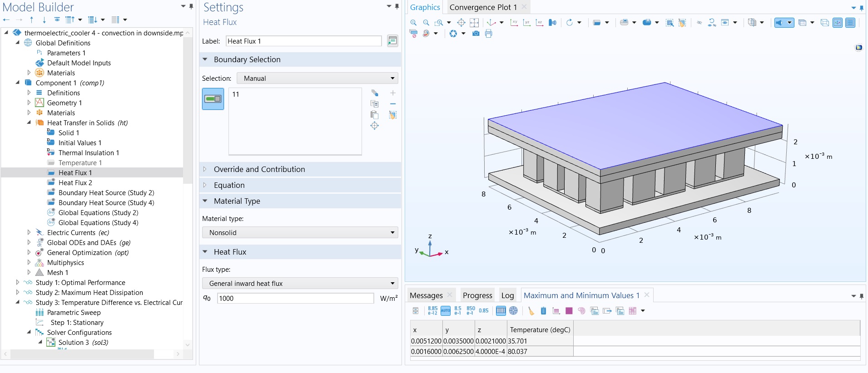Image resolution: width=868 pixels, height=373 pixels.
Task: Click the q0 heat flux input field
Action: pos(295,299)
